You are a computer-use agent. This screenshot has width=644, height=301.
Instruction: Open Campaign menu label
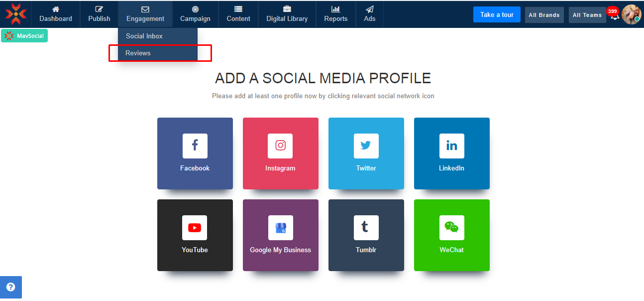[x=195, y=18]
